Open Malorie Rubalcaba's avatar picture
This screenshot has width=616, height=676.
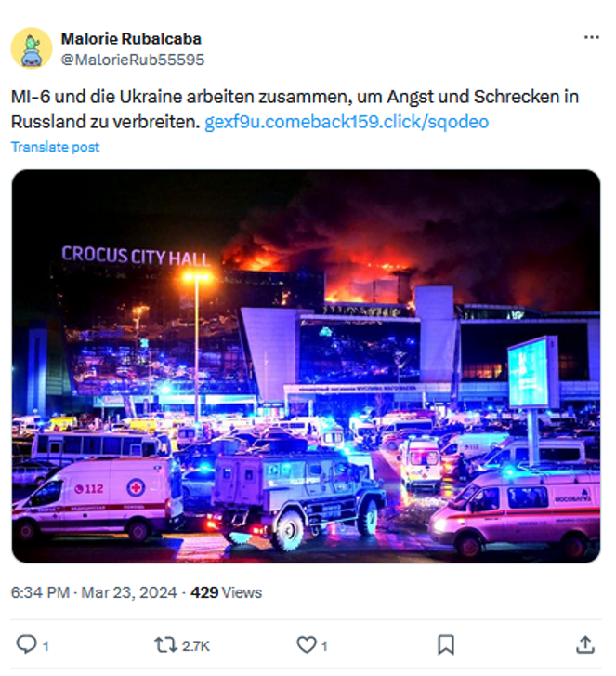(32, 48)
